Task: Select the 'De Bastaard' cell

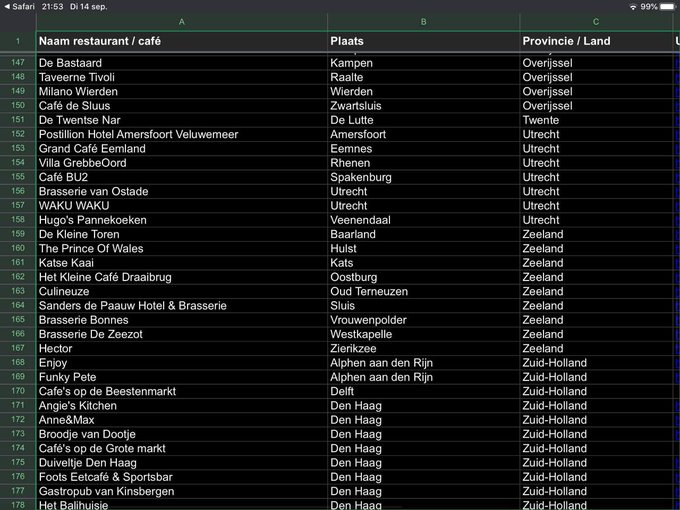Action: [x=182, y=63]
